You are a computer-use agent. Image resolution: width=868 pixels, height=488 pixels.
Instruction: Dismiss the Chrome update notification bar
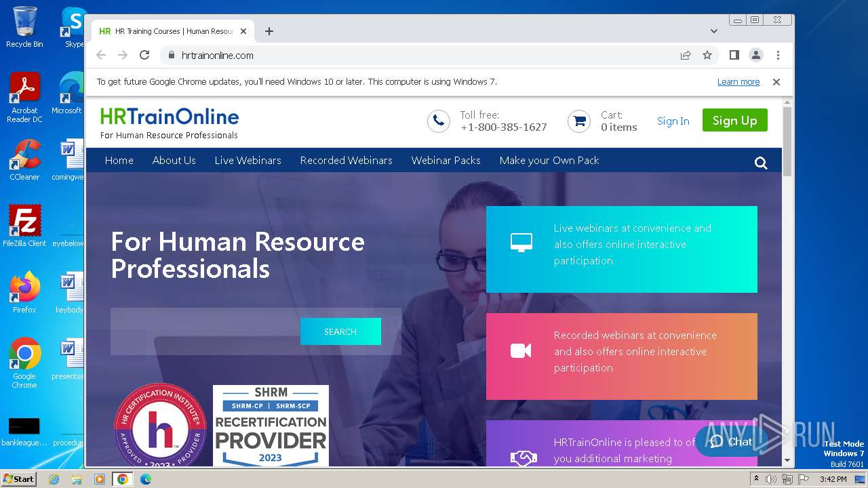(x=776, y=82)
